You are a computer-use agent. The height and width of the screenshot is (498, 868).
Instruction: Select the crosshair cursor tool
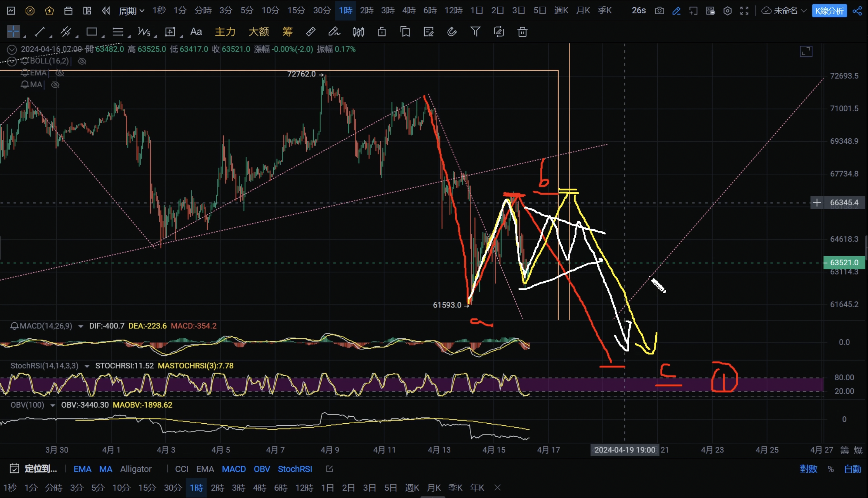13,32
